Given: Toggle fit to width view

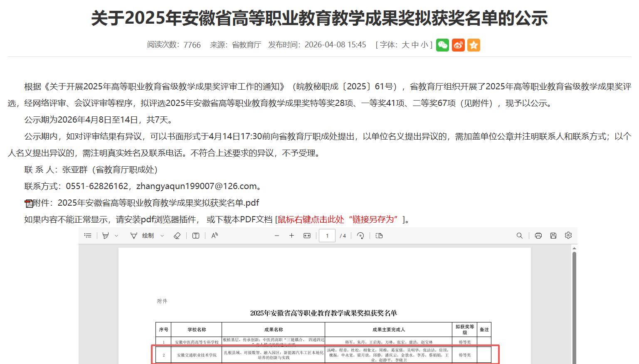Looking at the screenshot, I should (307, 236).
